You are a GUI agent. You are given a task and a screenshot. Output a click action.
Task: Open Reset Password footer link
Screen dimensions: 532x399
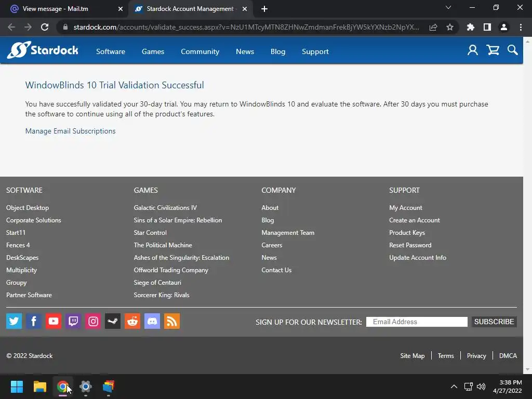tap(410, 245)
